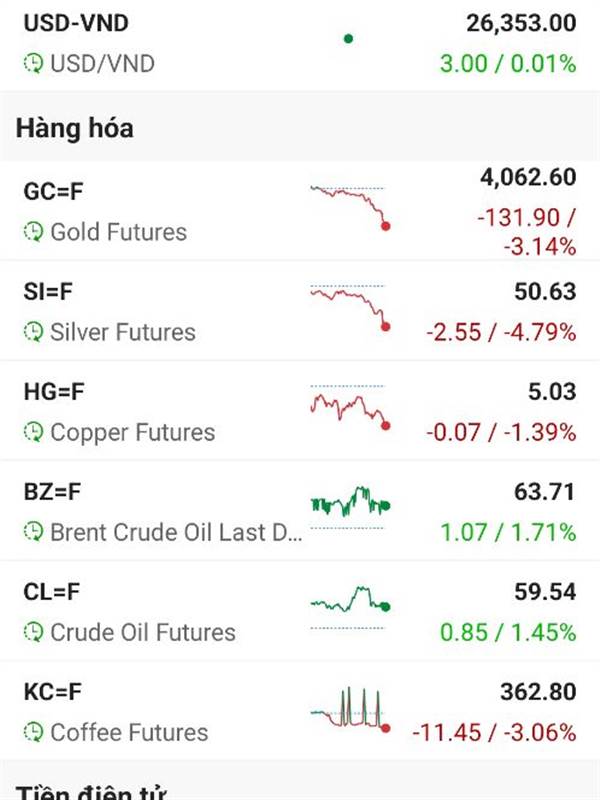Click the Crude Oil change 0.85 / 1.45%
Screen dimensions: 600x800
click(x=508, y=632)
